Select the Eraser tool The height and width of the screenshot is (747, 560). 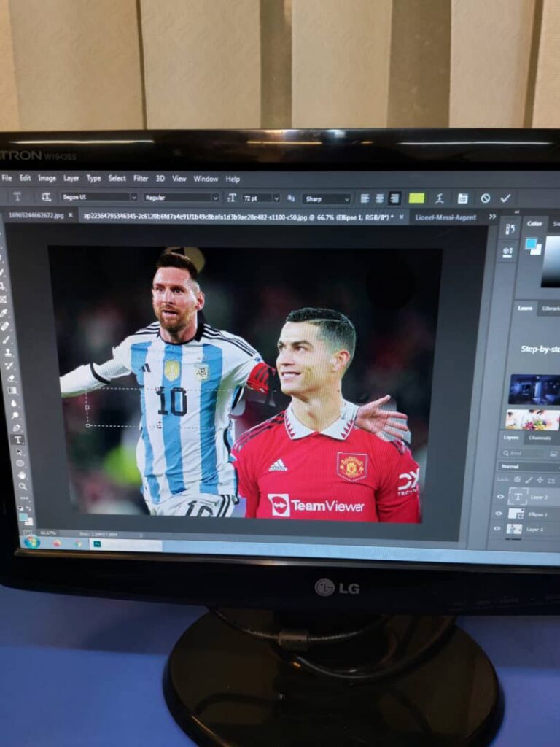(x=9, y=378)
